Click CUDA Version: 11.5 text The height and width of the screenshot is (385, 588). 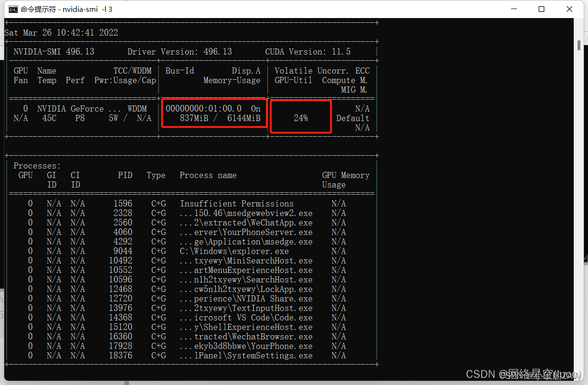(x=308, y=52)
